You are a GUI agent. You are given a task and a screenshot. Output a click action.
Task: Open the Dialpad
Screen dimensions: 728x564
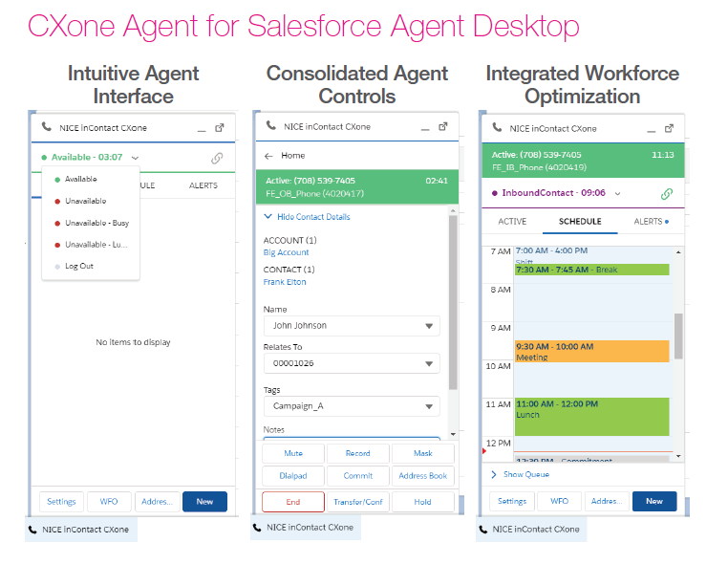coord(293,476)
